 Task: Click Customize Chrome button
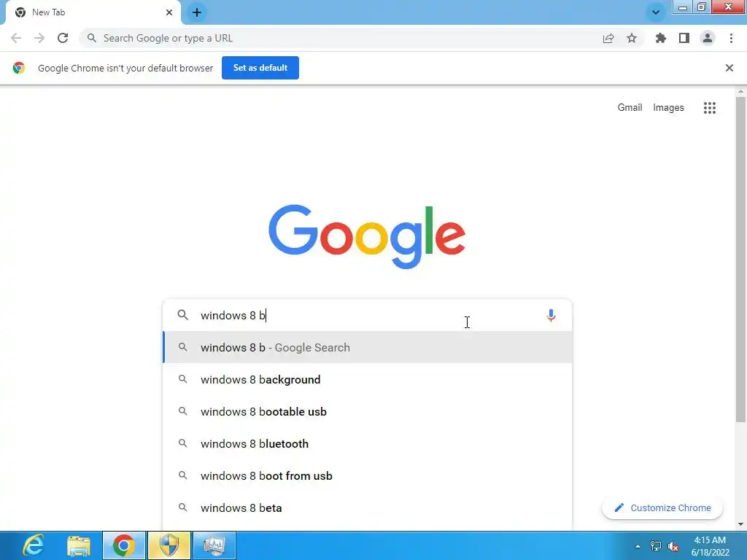point(662,507)
